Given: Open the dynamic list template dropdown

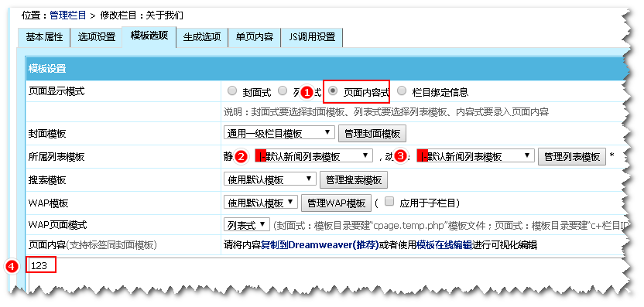Looking at the screenshot, I should 475,156.
